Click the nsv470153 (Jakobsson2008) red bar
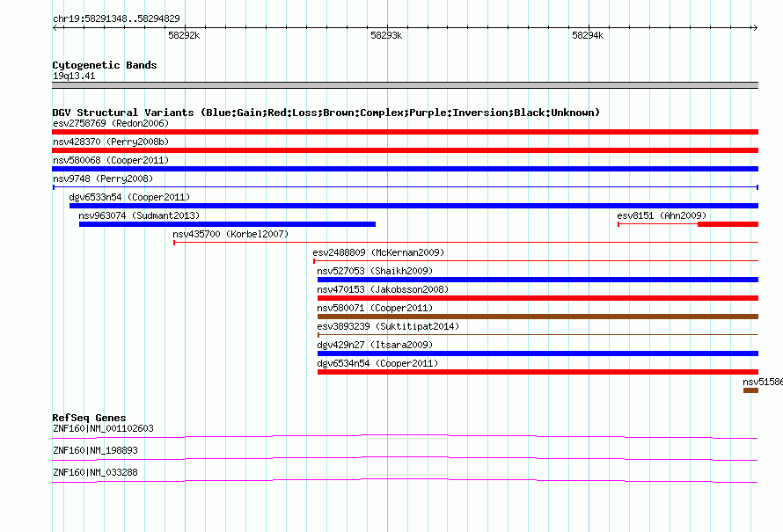The height and width of the screenshot is (532, 783). 538,298
